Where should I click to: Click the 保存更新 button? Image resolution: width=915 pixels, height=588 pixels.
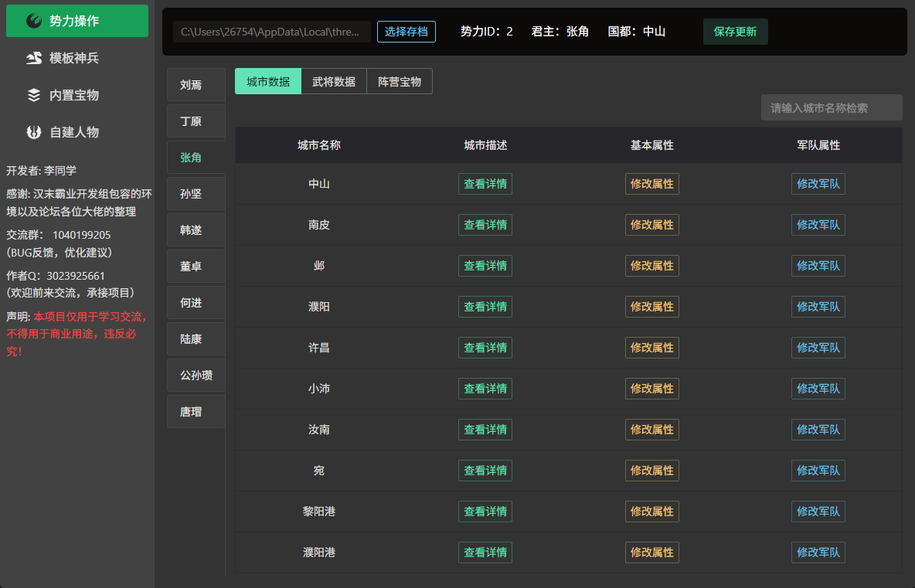735,32
